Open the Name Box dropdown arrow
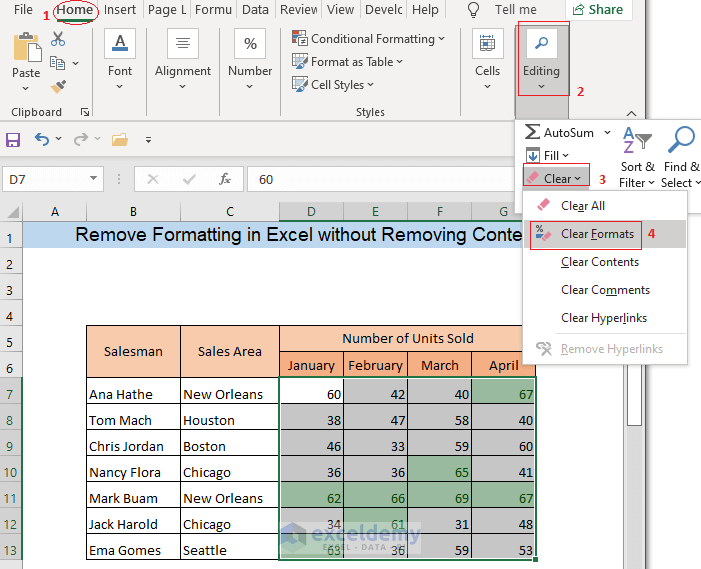 click(93, 178)
